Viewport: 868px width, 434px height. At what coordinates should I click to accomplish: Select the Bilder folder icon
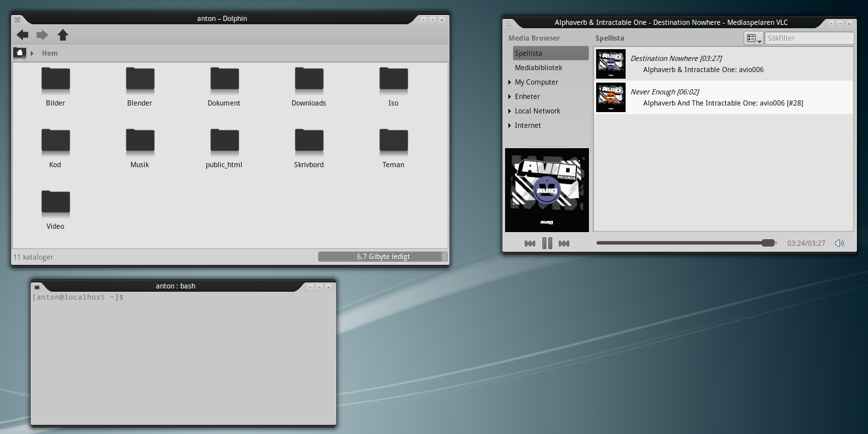tap(56, 79)
